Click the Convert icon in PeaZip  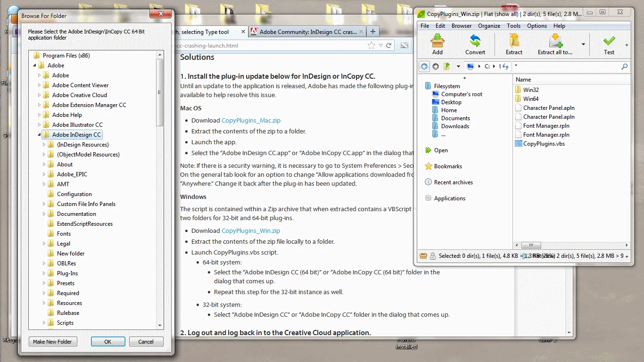[475, 44]
